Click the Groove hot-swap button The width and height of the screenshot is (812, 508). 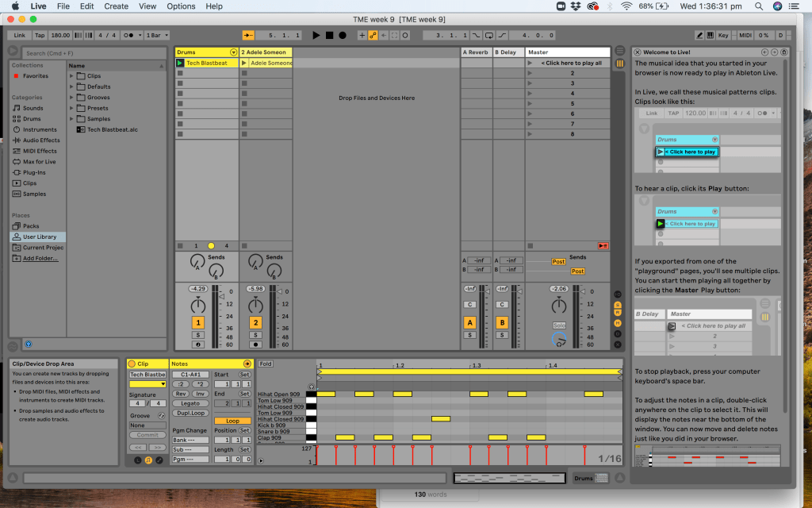pos(162,415)
